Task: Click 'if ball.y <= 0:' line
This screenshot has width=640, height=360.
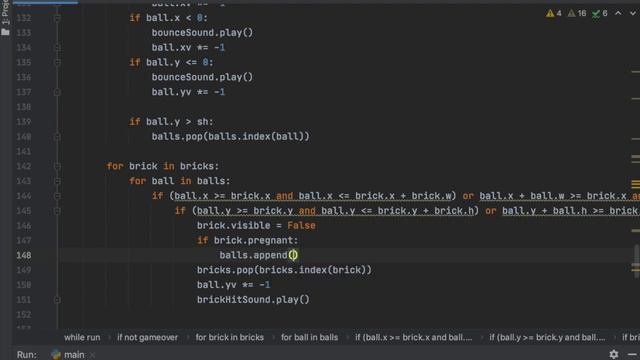Action: click(x=171, y=62)
